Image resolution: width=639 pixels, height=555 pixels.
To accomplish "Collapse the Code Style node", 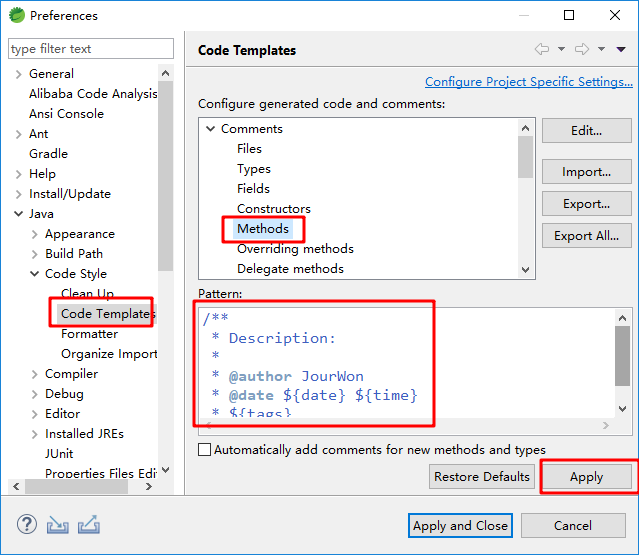I will [x=35, y=274].
